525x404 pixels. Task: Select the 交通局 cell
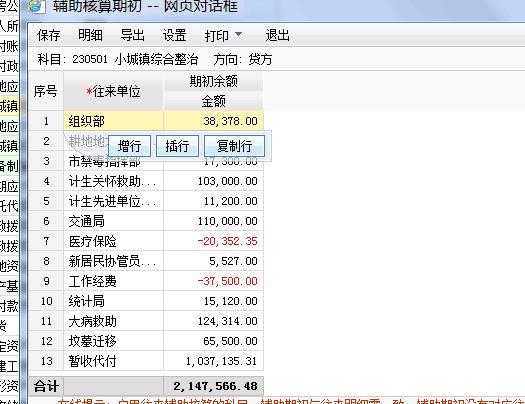click(x=114, y=221)
